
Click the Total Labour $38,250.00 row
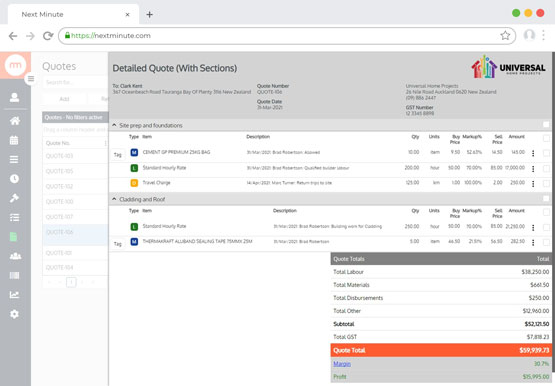[441, 272]
